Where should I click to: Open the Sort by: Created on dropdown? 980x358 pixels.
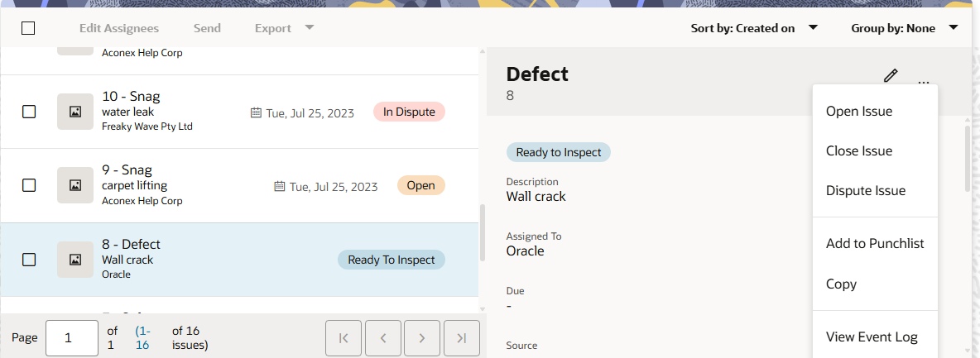pyautogui.click(x=754, y=28)
